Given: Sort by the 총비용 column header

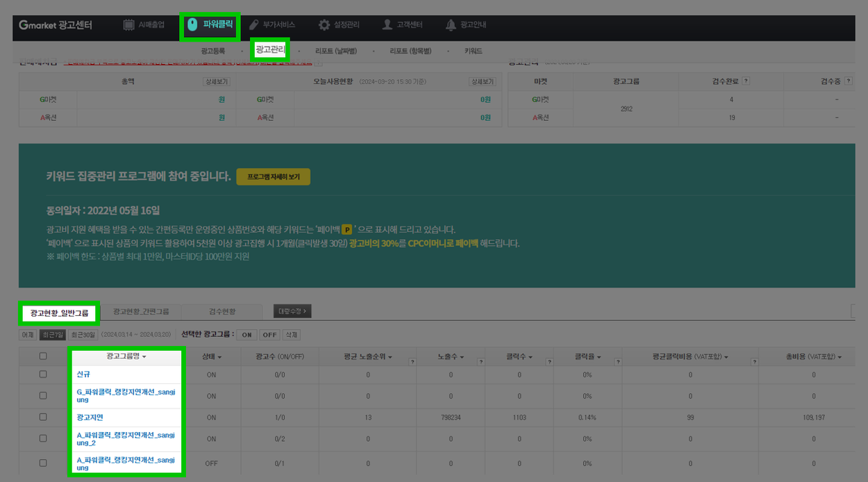Looking at the screenshot, I should (813, 357).
